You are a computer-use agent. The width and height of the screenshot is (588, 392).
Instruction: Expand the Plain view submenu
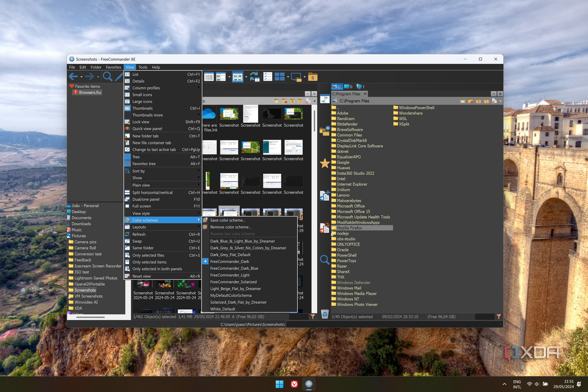pos(163,185)
